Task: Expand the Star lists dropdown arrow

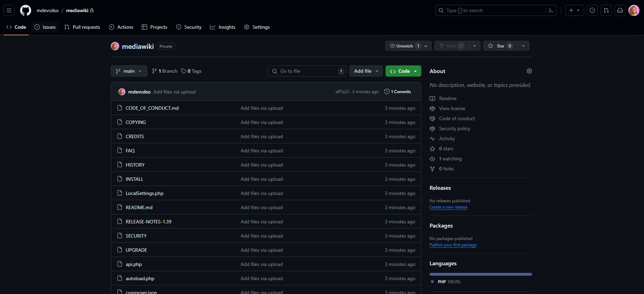Action: point(523,46)
